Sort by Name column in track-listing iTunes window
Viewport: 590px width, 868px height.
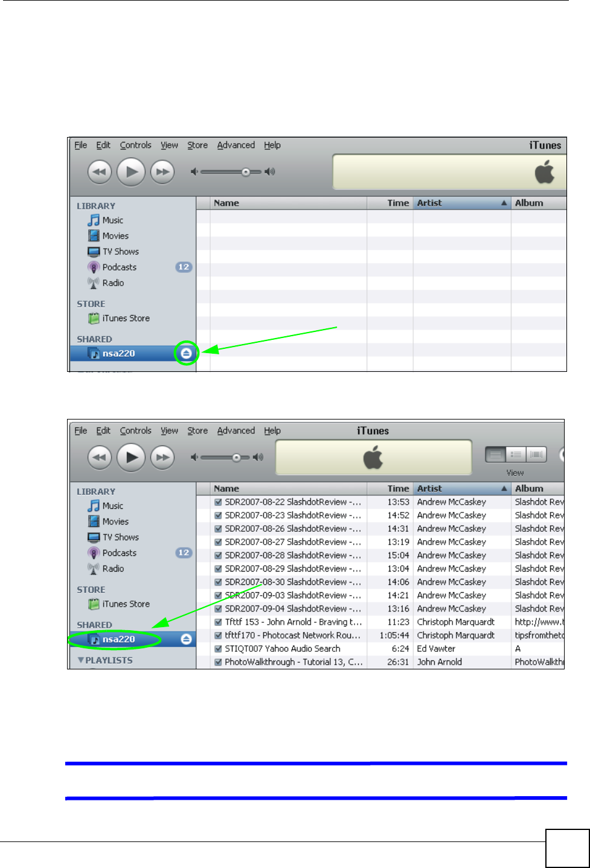288,489
